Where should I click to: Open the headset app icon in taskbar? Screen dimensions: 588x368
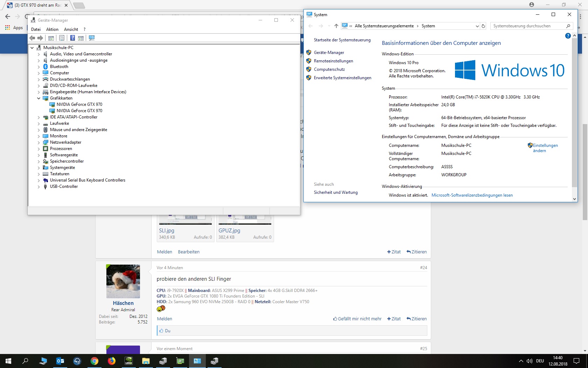point(77,361)
